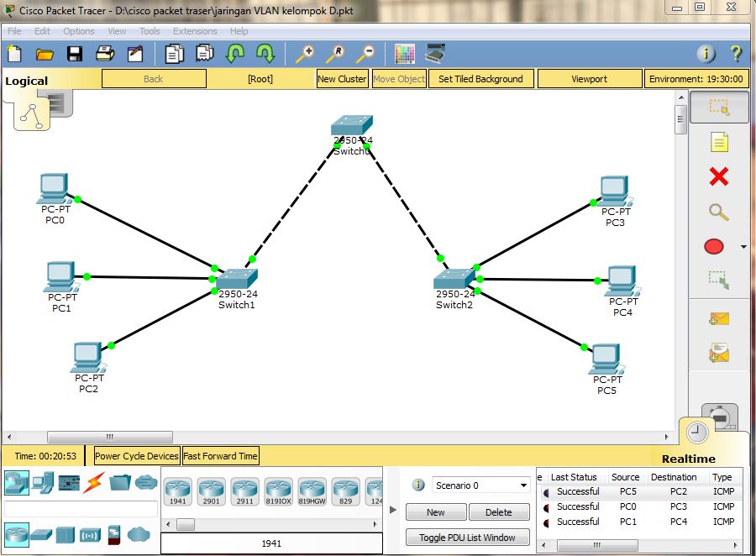The image size is (756, 556).
Task: Select the End Devices category icon
Action: (43, 483)
